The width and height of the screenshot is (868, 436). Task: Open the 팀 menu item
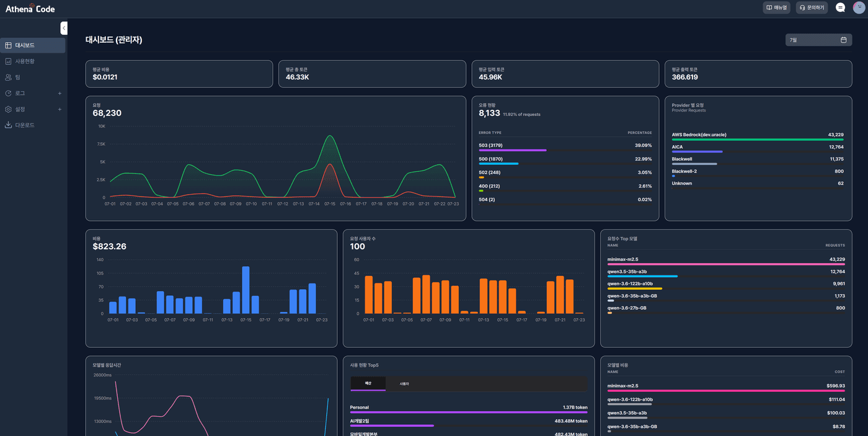(x=32, y=78)
